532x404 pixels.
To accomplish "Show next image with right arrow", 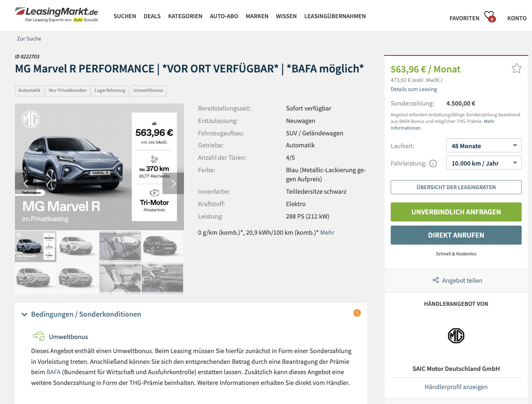I will pyautogui.click(x=174, y=183).
